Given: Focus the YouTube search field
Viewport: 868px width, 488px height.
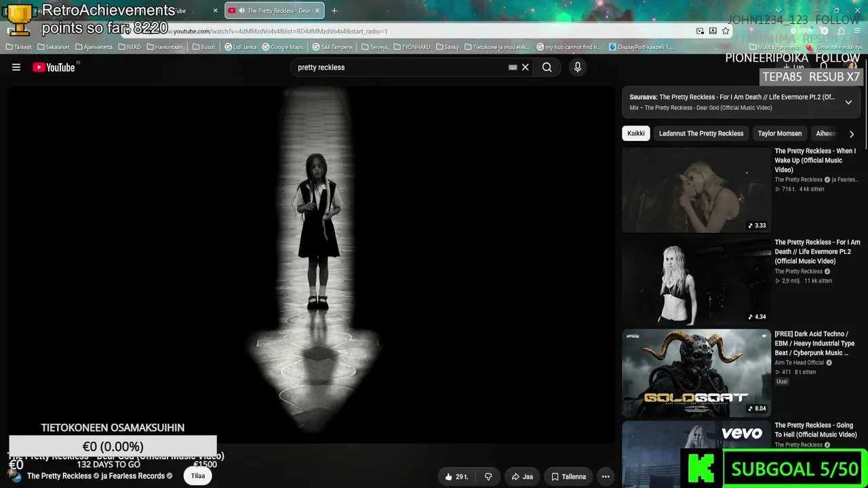Looking at the screenshot, I should pyautogui.click(x=400, y=67).
